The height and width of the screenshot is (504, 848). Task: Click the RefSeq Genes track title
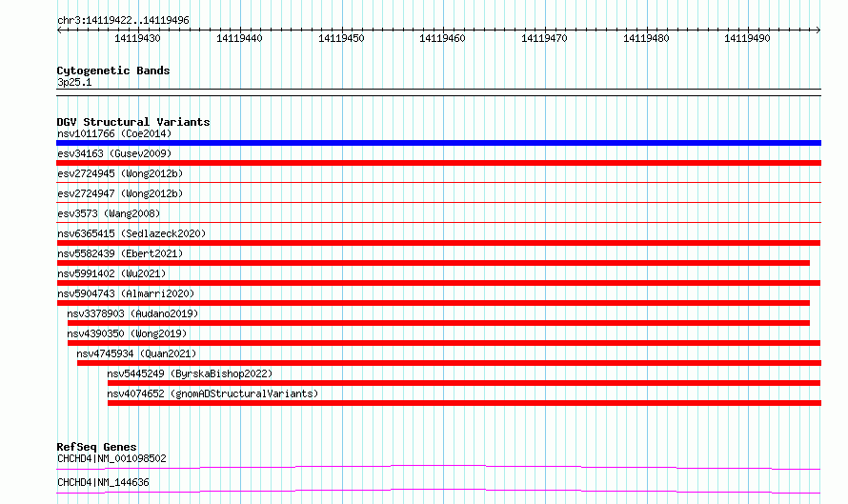[x=96, y=447]
